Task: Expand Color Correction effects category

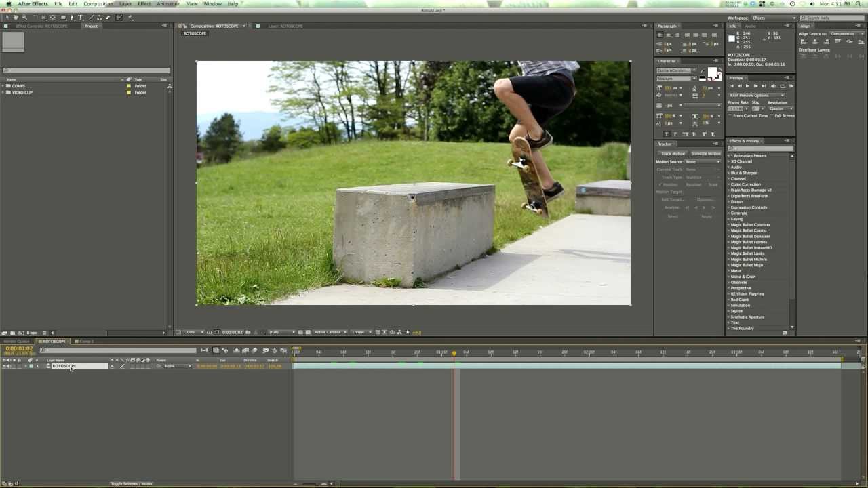Action: [x=730, y=184]
